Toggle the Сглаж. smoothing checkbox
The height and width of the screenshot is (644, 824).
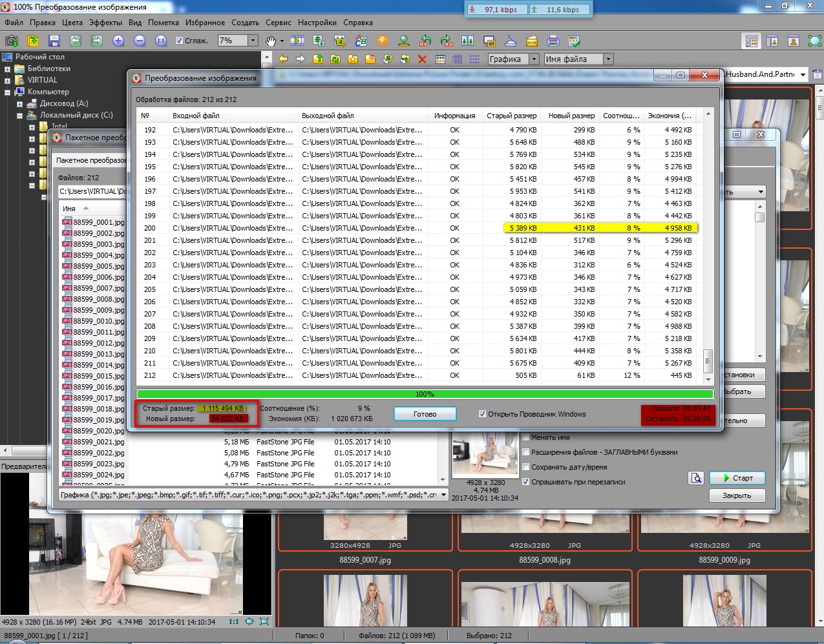point(180,41)
